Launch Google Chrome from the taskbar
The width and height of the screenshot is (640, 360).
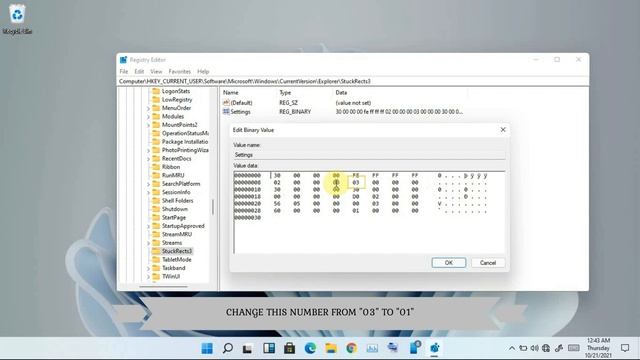[x=351, y=348]
